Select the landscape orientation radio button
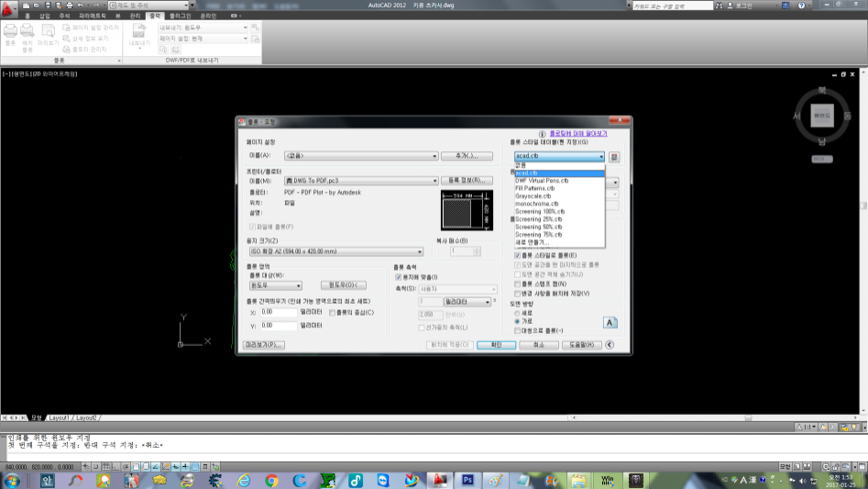The height and width of the screenshot is (489, 868). coord(518,321)
